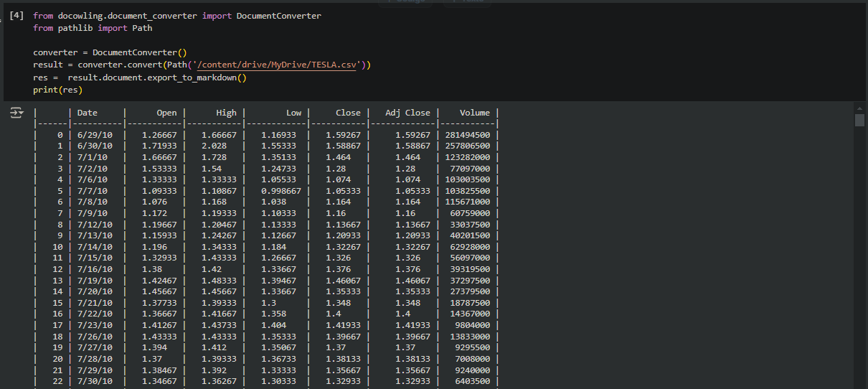Click the [4] cell execution indicator

(16, 15)
